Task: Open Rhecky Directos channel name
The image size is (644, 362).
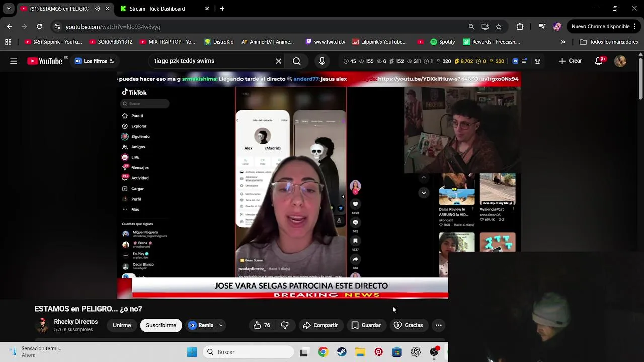Action: click(76, 322)
